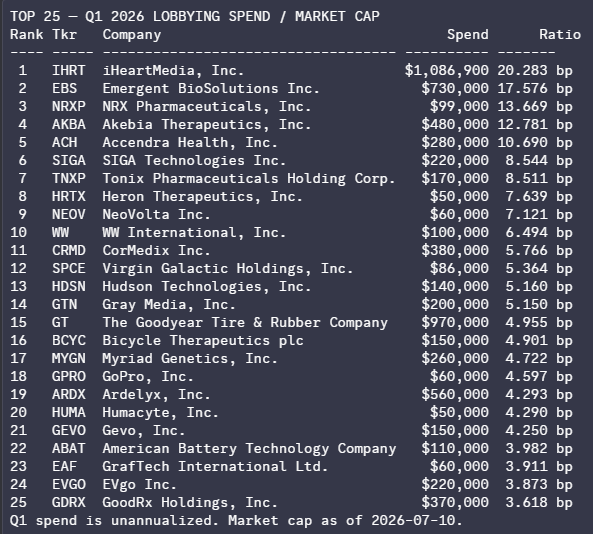Click the ratio '5.160 bp'
The image size is (593, 534).
(x=539, y=287)
